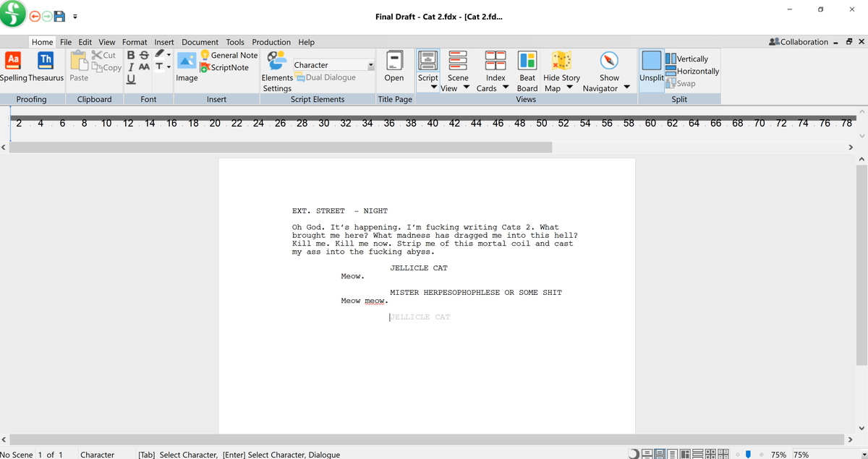Viewport: 868px width, 459px height.
Task: Open Index Cards view
Action: click(x=495, y=67)
